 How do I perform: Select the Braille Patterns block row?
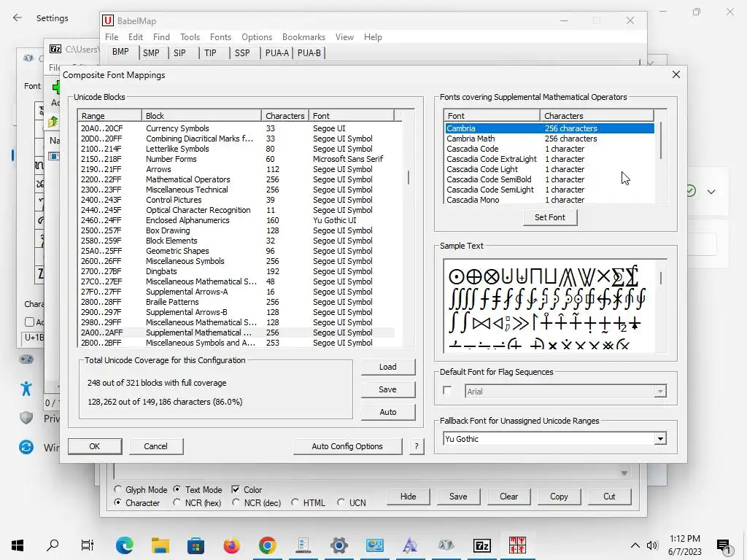click(x=236, y=302)
